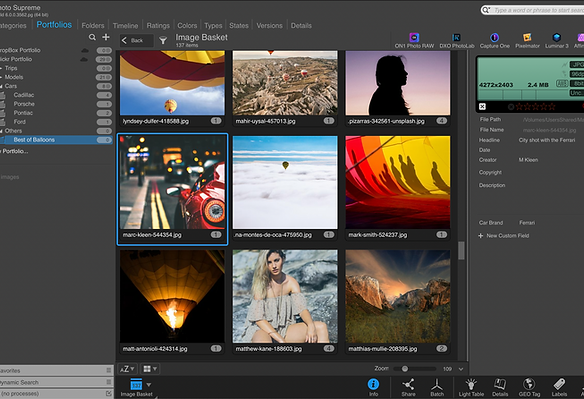
Task: Open the dropdown chevron next to zoom value
Action: [461, 369]
